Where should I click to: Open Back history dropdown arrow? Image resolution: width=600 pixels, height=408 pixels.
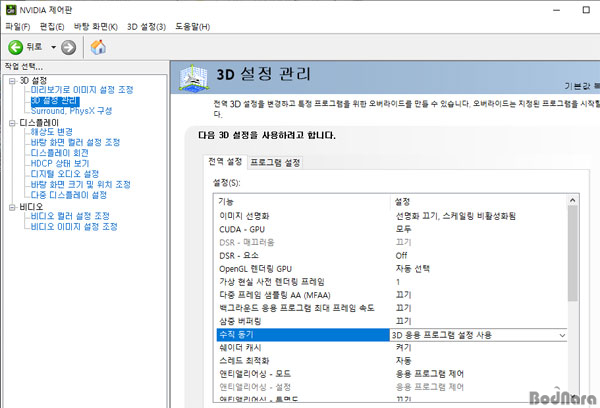tap(54, 47)
